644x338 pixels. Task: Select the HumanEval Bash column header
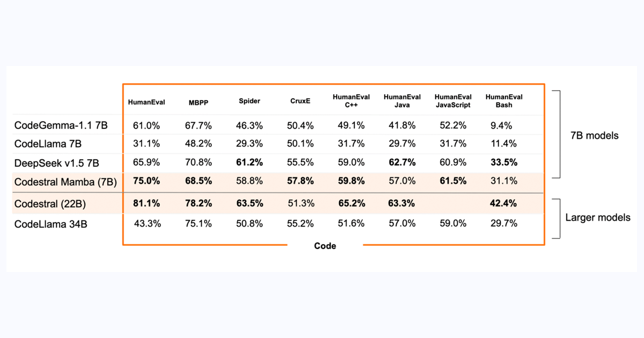(504, 101)
